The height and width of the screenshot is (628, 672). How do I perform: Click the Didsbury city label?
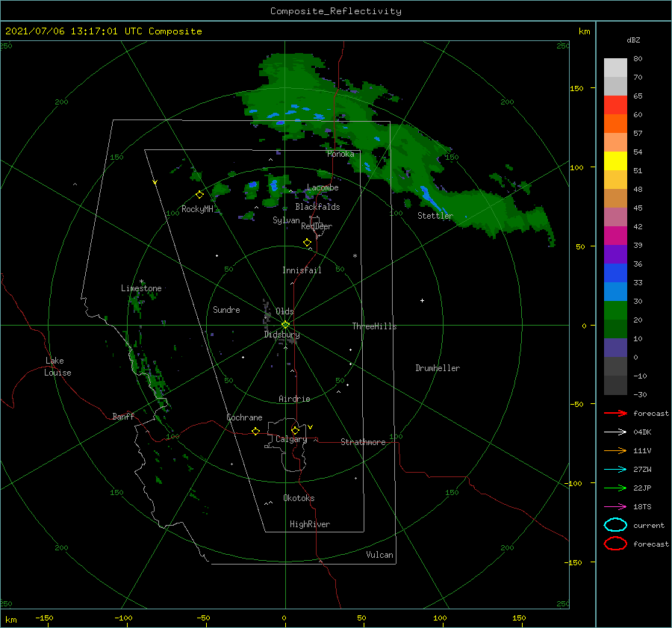tap(281, 335)
